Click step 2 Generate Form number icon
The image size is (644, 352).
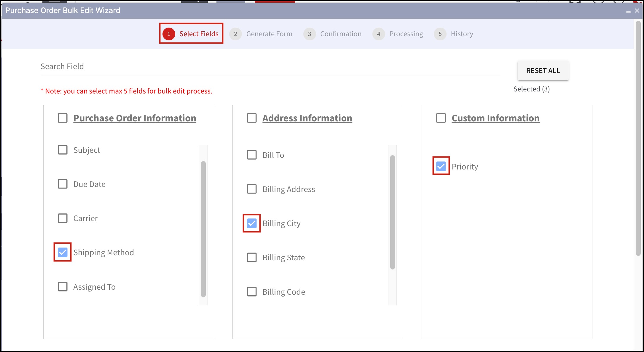(x=235, y=34)
